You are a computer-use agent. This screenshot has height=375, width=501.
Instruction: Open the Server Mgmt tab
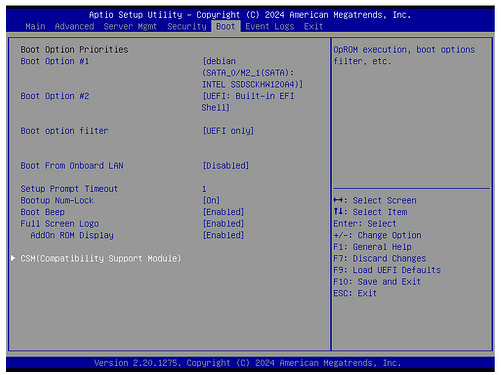coord(130,26)
